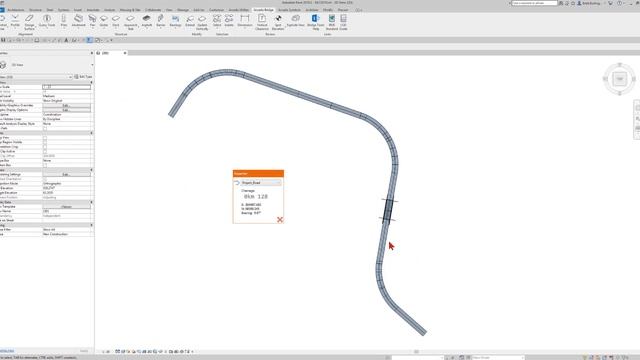
Task: Click the Vertical Clearance tool
Action: (x=262, y=22)
